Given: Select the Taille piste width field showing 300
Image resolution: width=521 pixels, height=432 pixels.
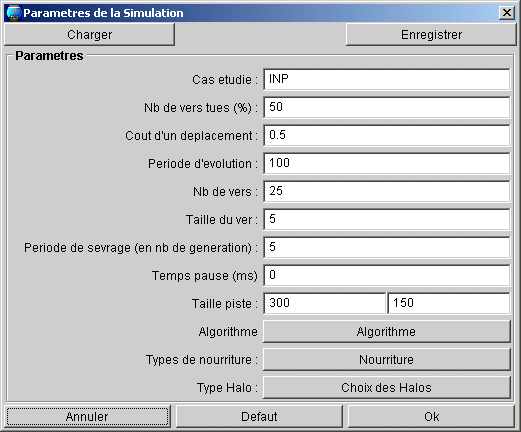Looking at the screenshot, I should (324, 303).
